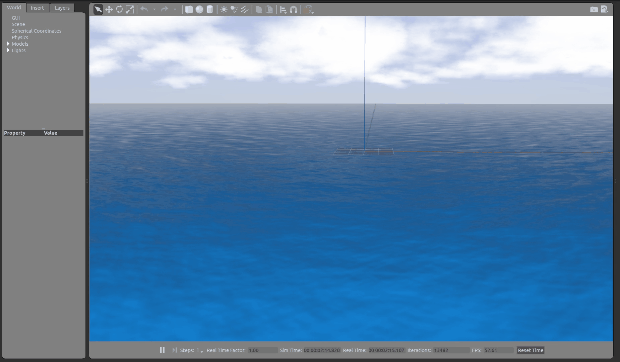Open the Align tool
Screen dimensions: 620x362
(283, 9)
